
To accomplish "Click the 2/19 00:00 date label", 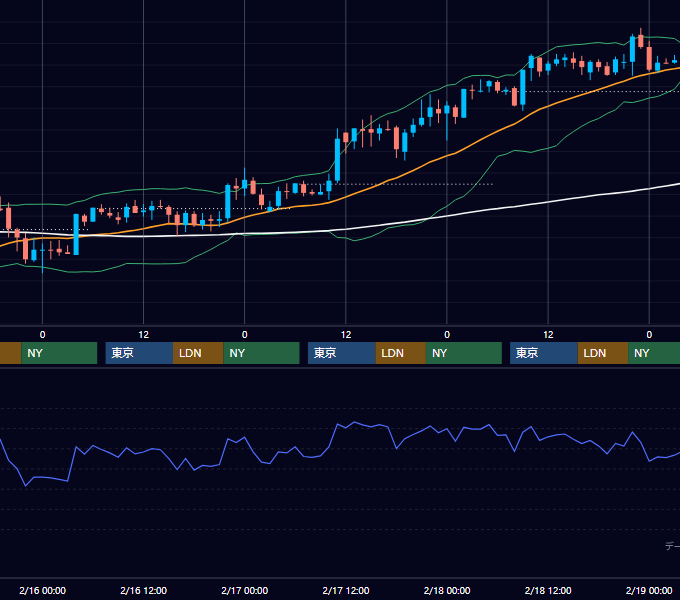I will (x=649, y=590).
